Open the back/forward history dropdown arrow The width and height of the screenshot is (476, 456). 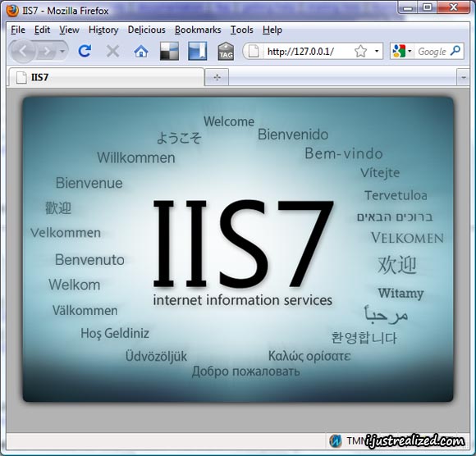point(62,52)
